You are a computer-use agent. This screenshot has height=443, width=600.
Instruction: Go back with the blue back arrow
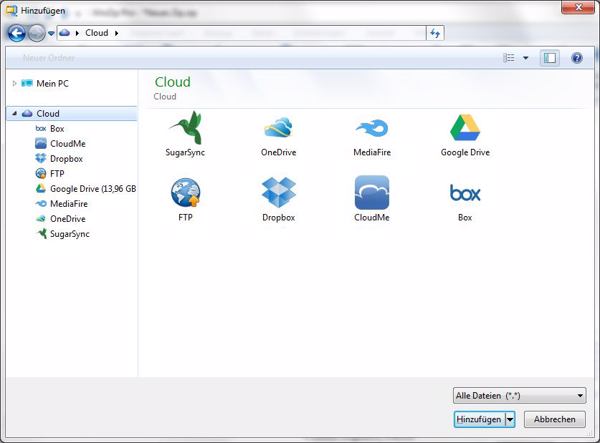click(x=16, y=33)
